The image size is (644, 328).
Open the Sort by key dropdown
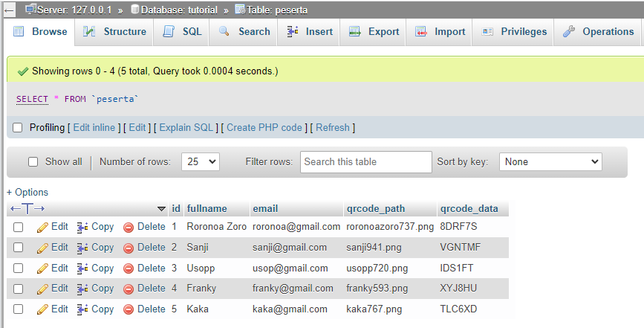click(550, 161)
